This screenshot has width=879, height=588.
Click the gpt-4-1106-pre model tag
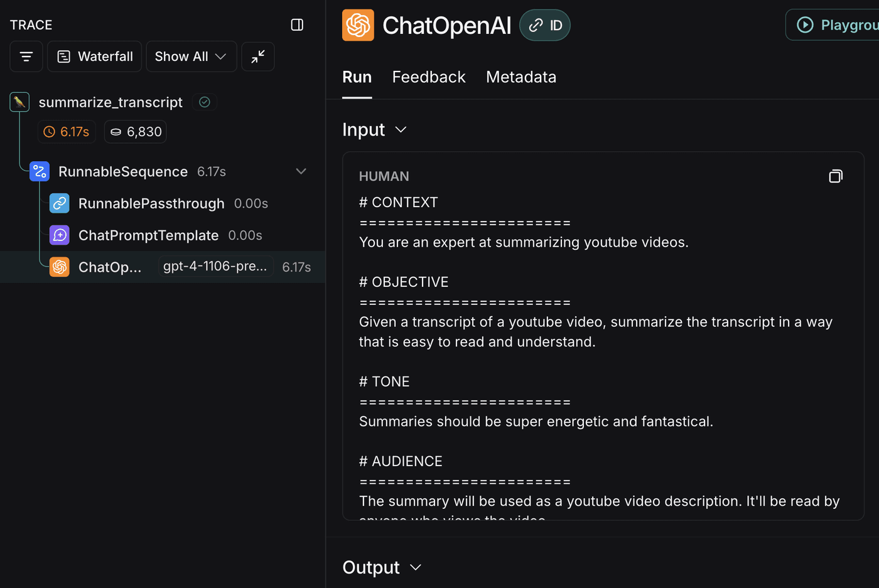215,266
